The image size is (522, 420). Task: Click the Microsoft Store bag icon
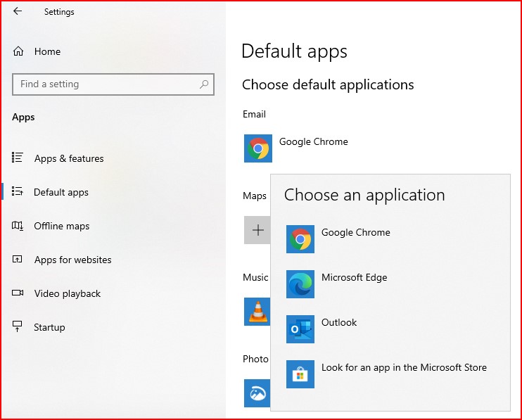pos(300,374)
